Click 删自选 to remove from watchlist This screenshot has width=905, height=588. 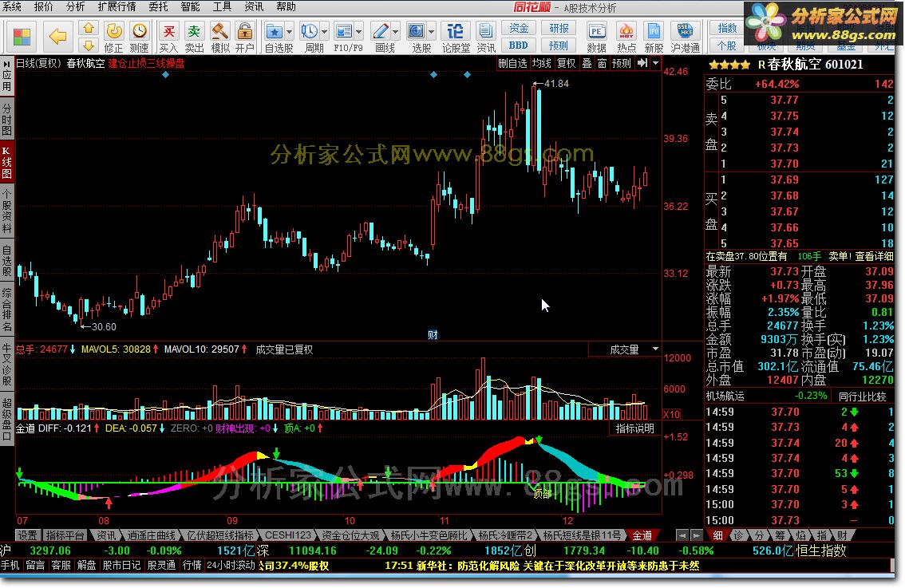pyautogui.click(x=512, y=64)
